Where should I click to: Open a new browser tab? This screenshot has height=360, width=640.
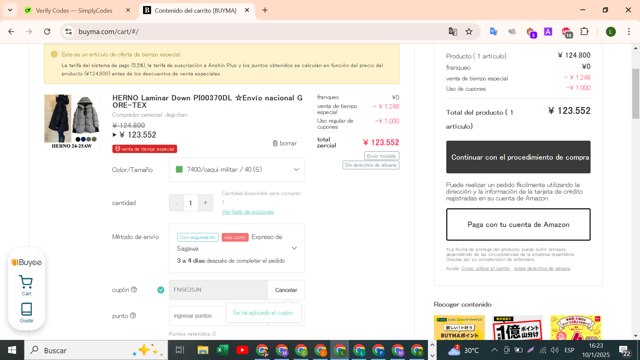(x=265, y=11)
